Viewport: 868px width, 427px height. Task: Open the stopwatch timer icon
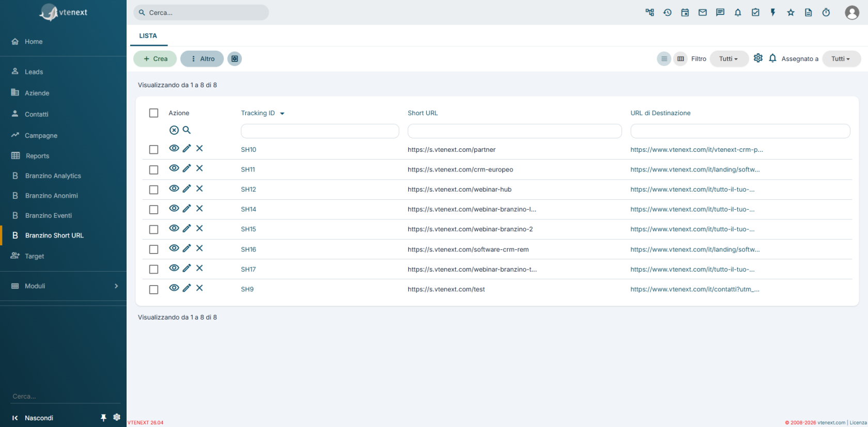[x=826, y=12]
